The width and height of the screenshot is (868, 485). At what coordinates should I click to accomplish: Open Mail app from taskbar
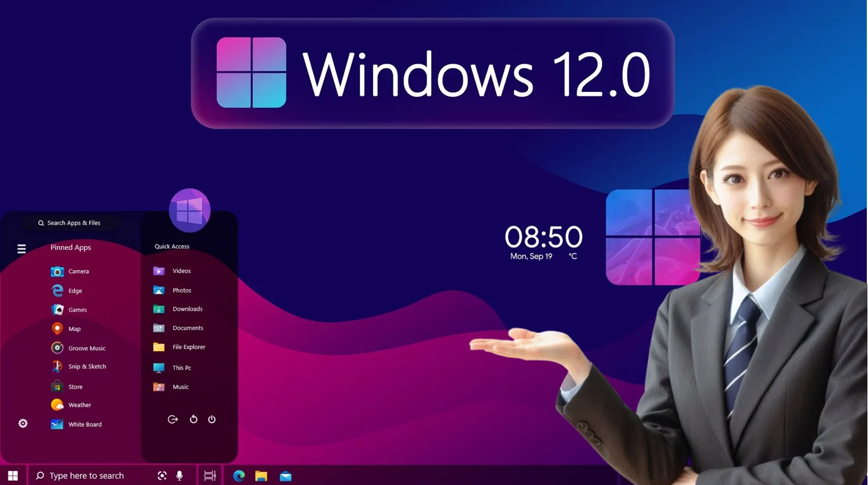tap(286, 476)
